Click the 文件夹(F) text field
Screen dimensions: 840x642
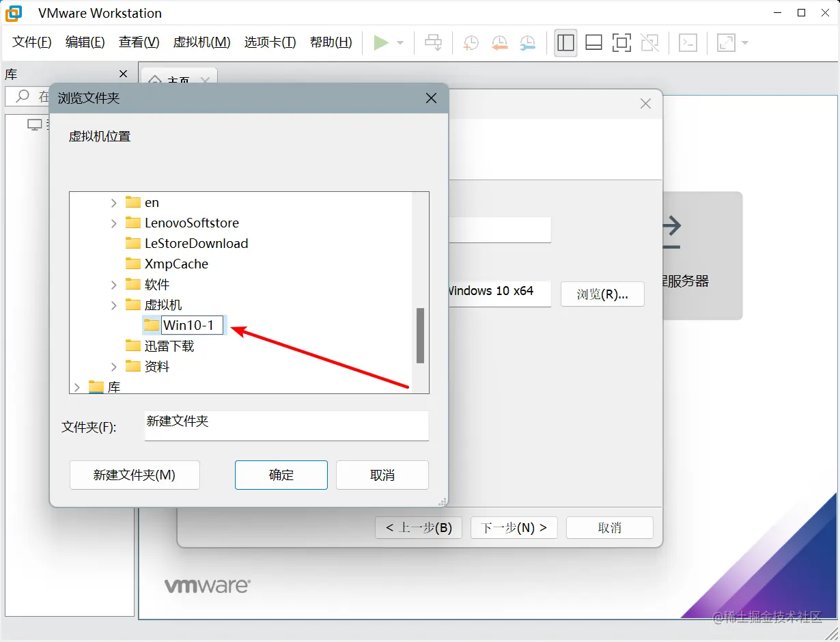point(287,425)
